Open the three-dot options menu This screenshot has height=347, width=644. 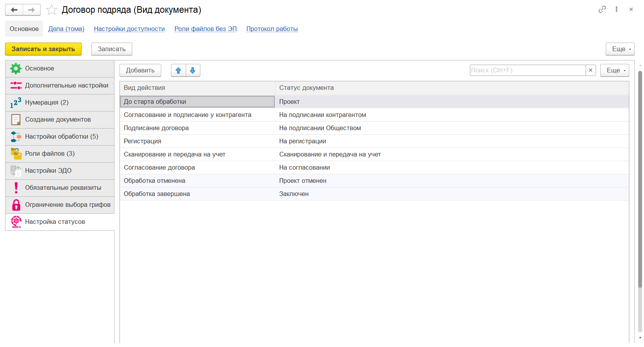tap(617, 9)
